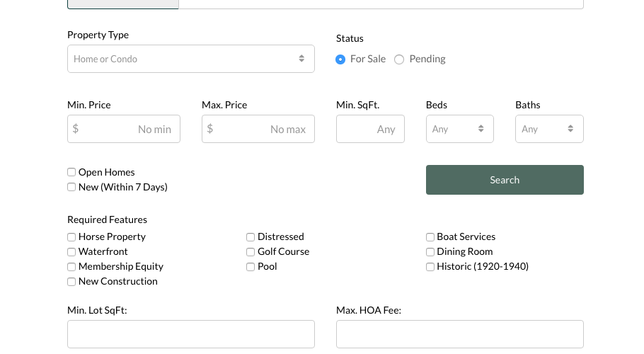Check the Open Homes checkbox
This screenshot has height=354, width=644.
(71, 172)
